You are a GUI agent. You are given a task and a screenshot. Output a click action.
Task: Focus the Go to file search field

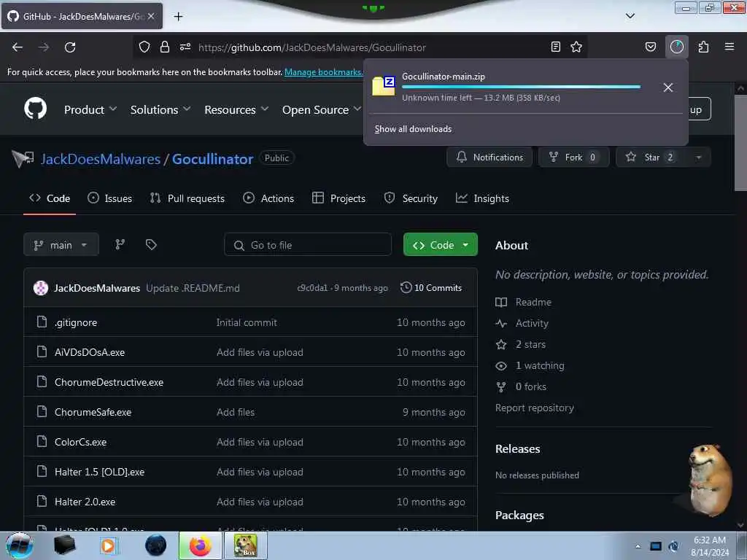click(308, 245)
